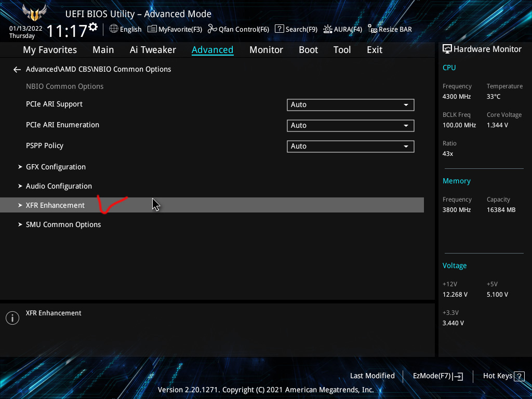The height and width of the screenshot is (399, 532).
Task: Switch to Boot tab
Action: click(308, 50)
